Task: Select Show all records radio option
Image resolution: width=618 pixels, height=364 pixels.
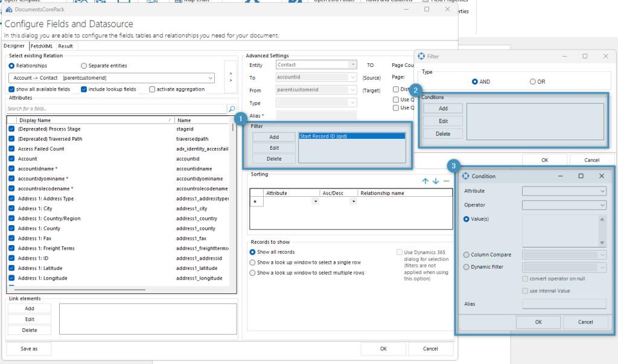Action: 252,252
